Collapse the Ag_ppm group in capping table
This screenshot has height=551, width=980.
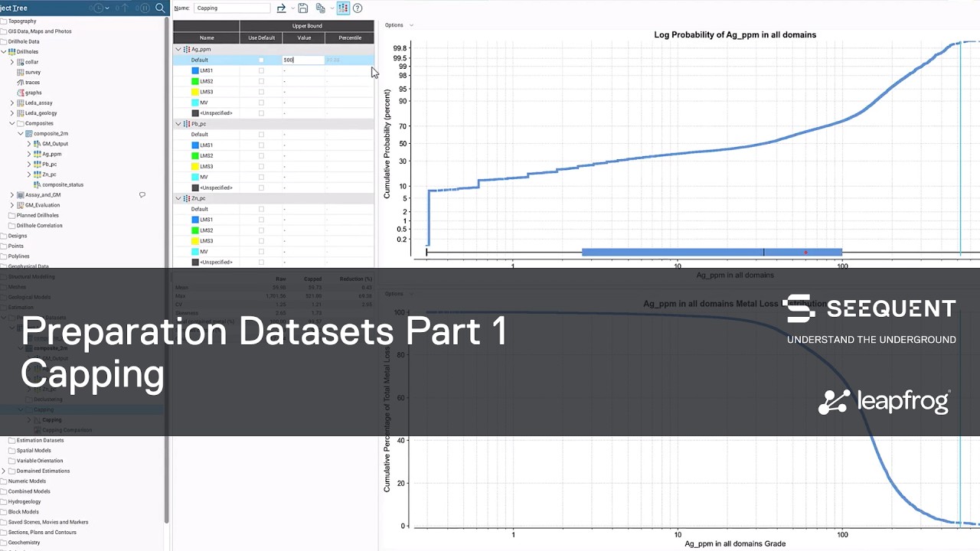178,49
